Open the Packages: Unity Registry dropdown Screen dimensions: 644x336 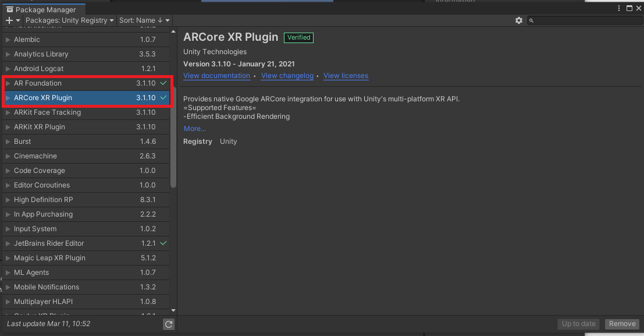pos(69,20)
